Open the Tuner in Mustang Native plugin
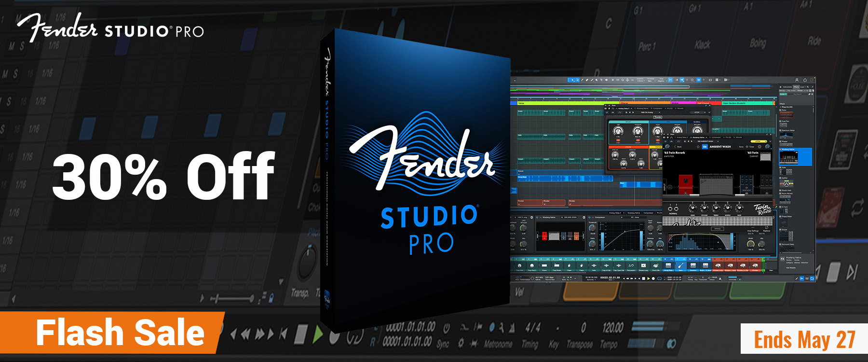The height and width of the screenshot is (362, 868). 749,147
